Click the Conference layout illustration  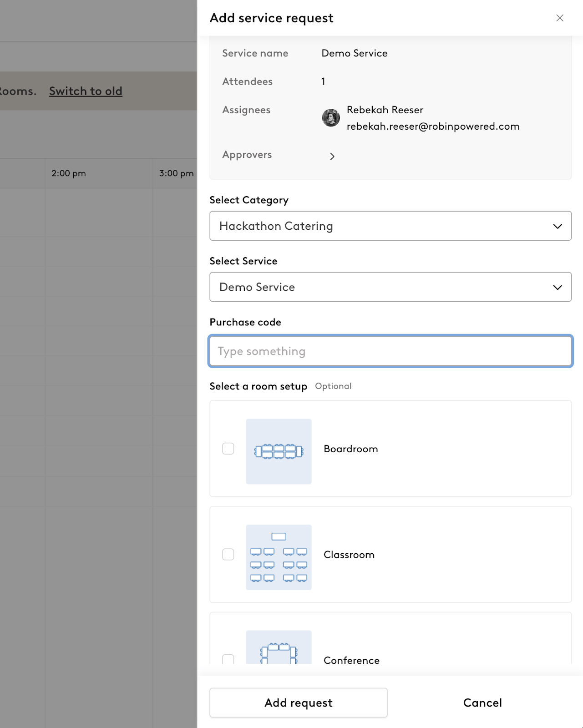279,647
